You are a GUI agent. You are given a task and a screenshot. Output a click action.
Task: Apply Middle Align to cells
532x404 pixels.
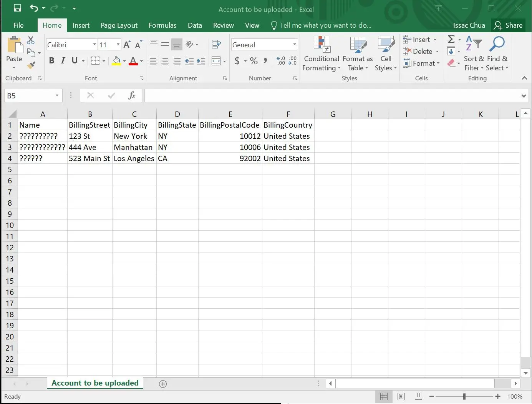coord(165,44)
